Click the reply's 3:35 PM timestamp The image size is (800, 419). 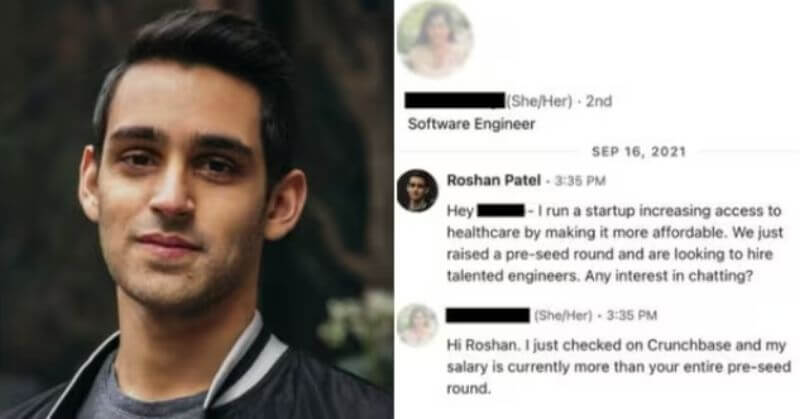click(x=632, y=316)
